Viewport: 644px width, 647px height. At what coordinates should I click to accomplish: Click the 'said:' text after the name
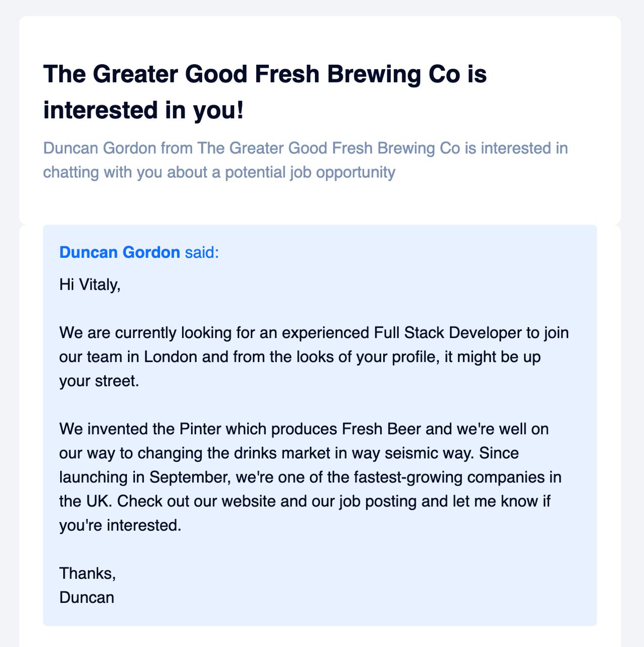pos(202,252)
